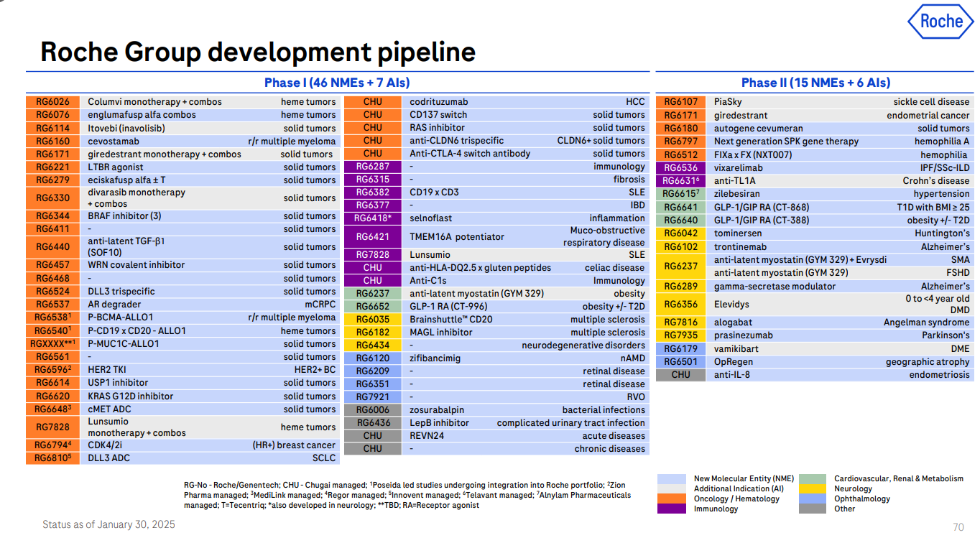Click the RG6026 Columvi code cell

53,102
